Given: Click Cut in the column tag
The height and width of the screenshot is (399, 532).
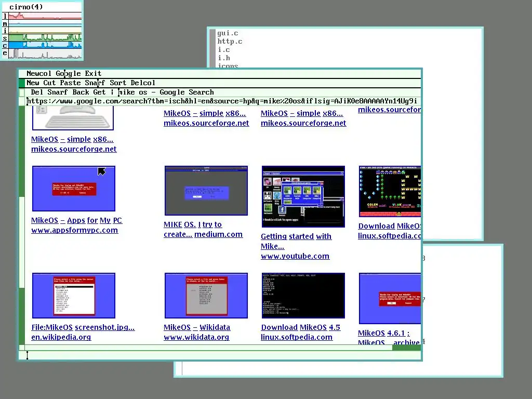Looking at the screenshot, I should (49, 83).
